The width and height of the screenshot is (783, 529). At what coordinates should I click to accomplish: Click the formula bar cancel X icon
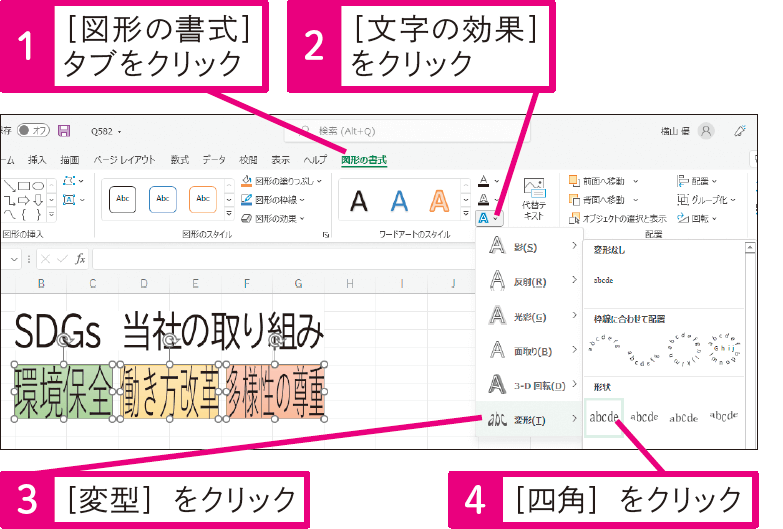click(45, 259)
